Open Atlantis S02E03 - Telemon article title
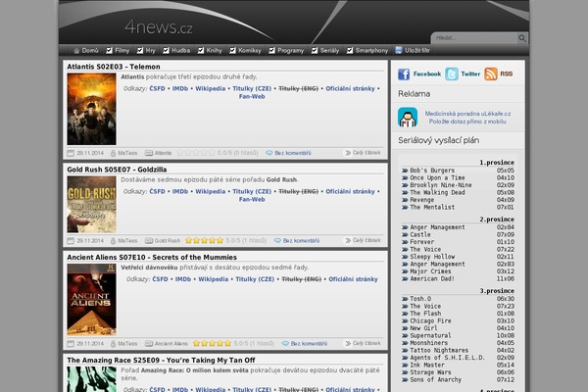Viewport: 588px width, 392px height. [114, 67]
